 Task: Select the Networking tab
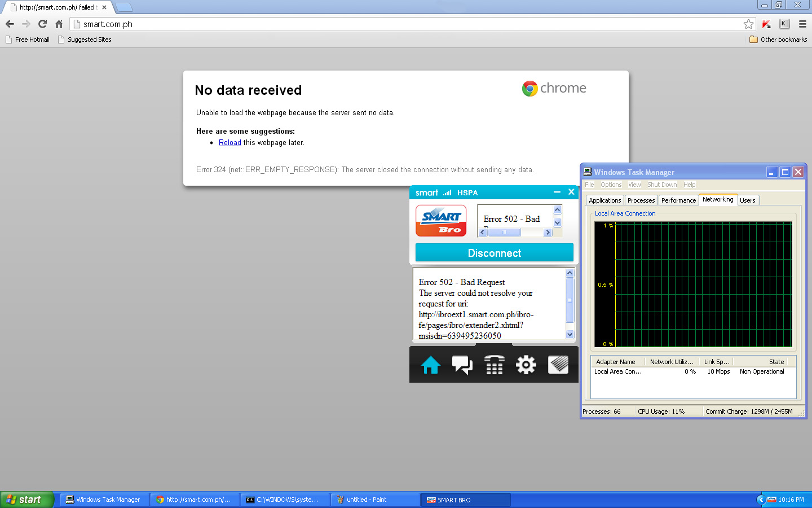point(718,199)
